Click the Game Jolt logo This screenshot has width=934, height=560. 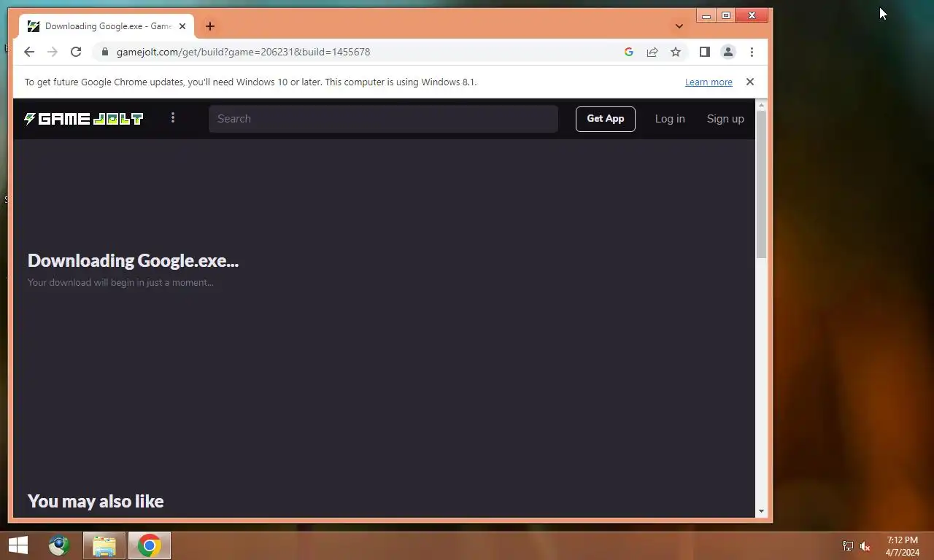coord(84,119)
